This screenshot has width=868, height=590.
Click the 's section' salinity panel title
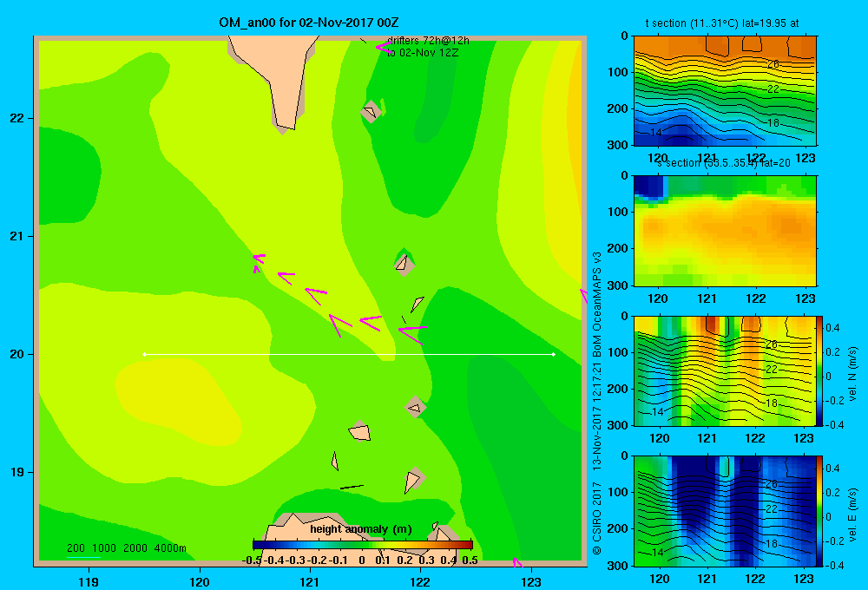[x=723, y=163]
